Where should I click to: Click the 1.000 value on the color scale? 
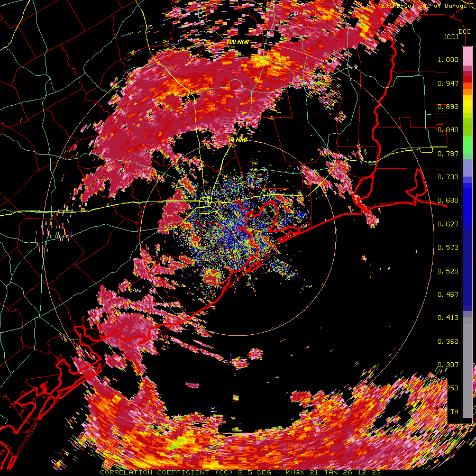[x=448, y=59]
